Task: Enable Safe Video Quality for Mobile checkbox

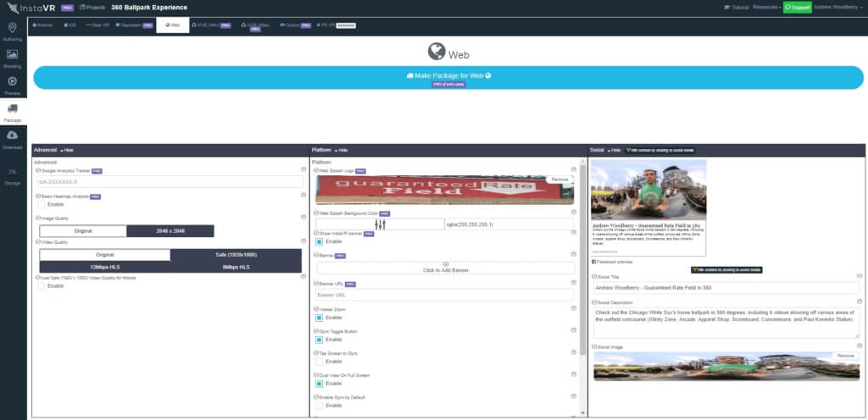Action: [x=41, y=285]
